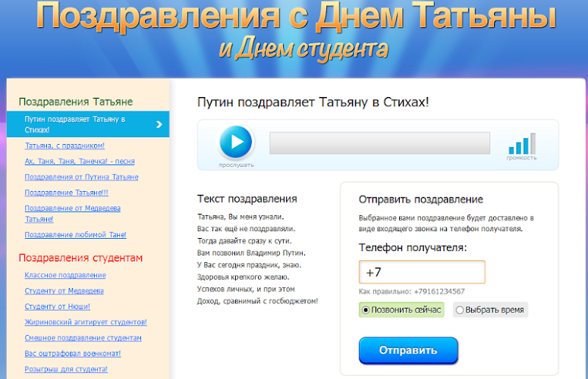Click the audio progress bar

(x=379, y=143)
